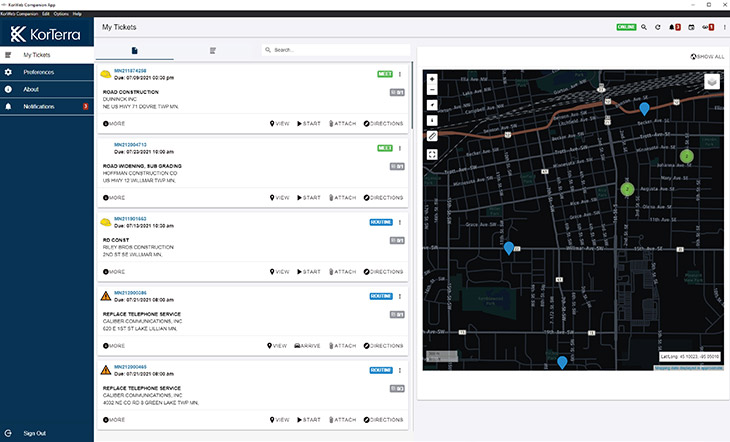The image size is (730, 442).
Task: Open the Options menu
Action: [x=61, y=14]
